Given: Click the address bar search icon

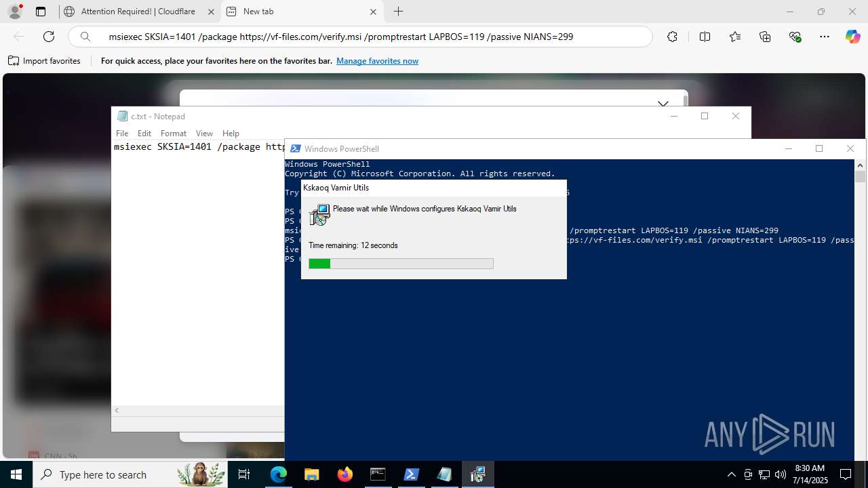Looking at the screenshot, I should coord(85,37).
